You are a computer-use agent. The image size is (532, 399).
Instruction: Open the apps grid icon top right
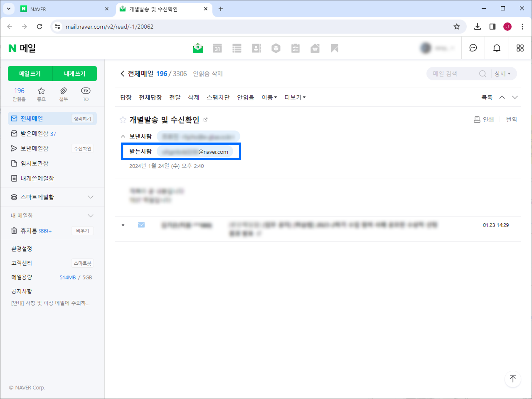tap(520, 48)
